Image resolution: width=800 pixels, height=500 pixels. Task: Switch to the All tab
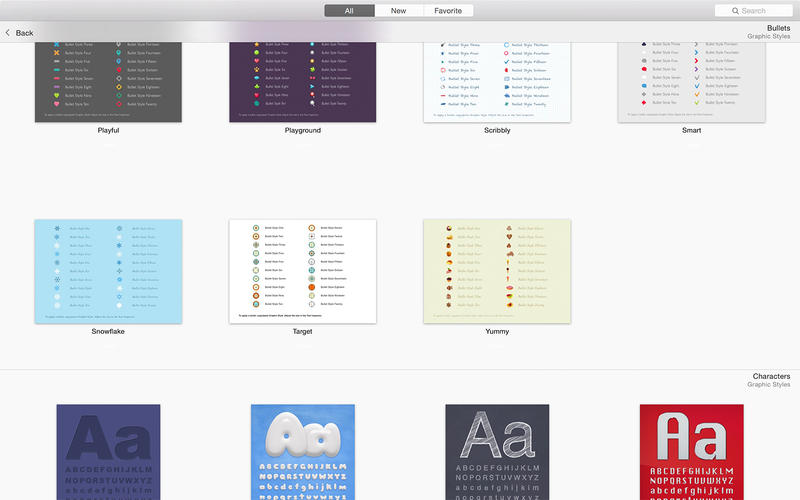coord(349,11)
